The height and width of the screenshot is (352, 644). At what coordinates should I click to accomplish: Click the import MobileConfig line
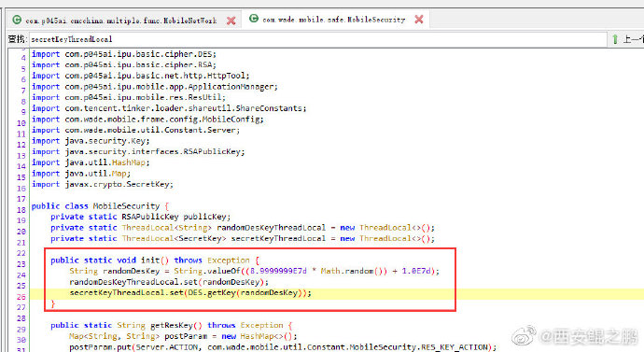tap(147, 120)
